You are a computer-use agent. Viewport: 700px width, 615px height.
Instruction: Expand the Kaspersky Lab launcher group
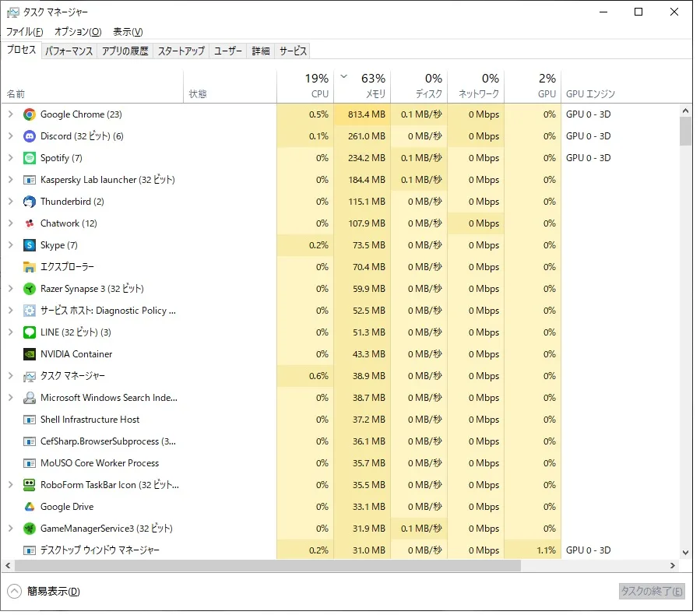[11, 180]
